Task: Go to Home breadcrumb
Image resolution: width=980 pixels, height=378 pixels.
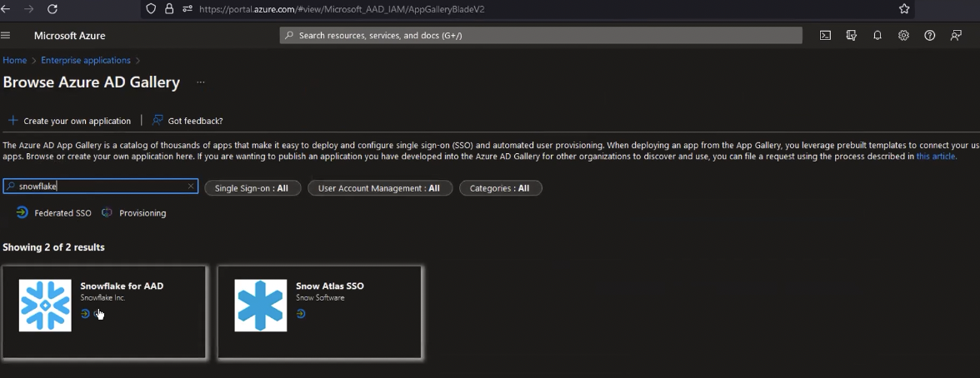Action: click(15, 60)
